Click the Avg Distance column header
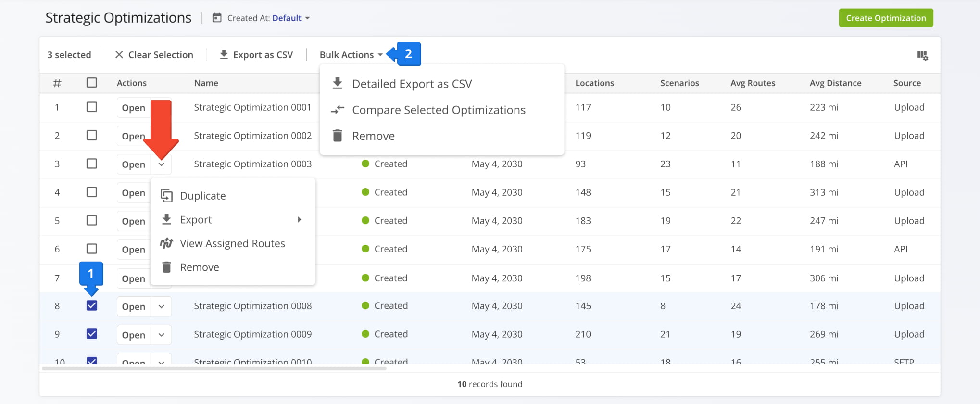 coord(835,83)
